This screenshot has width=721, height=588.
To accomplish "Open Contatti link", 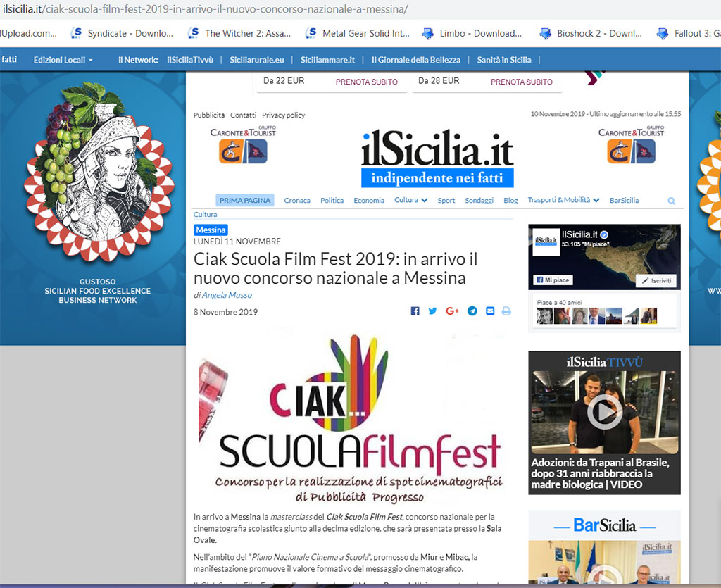I will pyautogui.click(x=243, y=115).
